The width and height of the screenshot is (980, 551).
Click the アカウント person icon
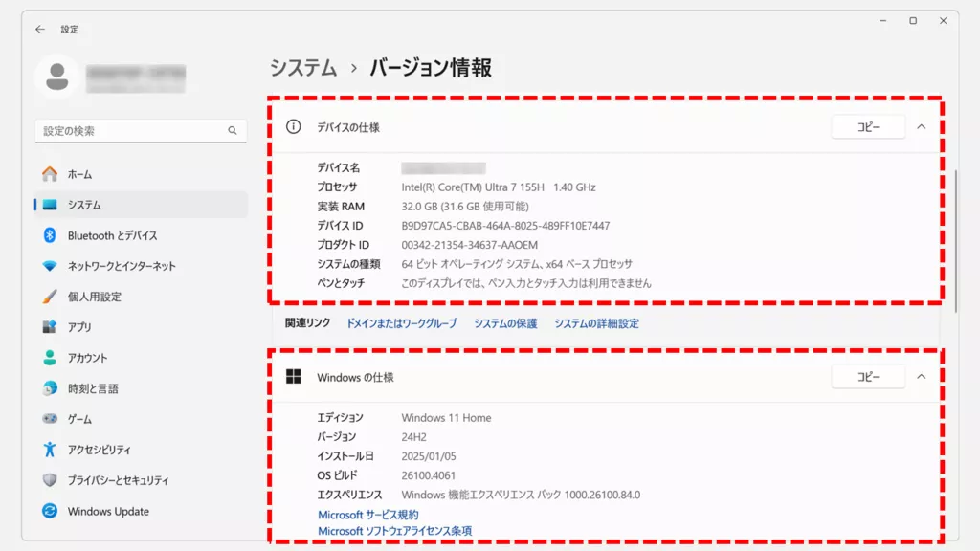(50, 358)
